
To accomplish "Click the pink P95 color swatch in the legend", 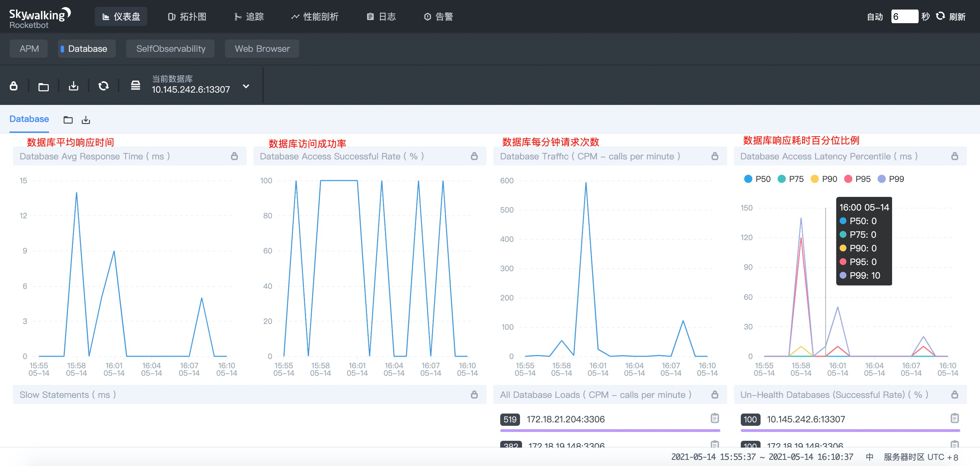I will (x=849, y=178).
